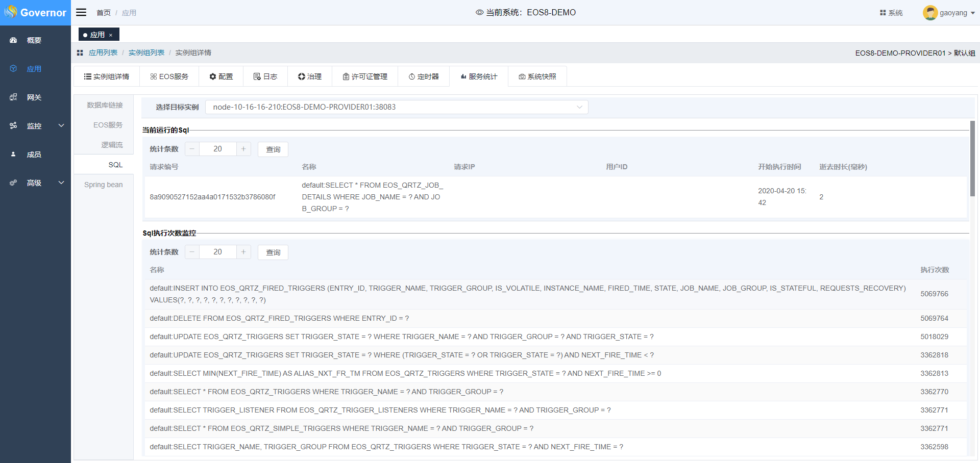Click the 系统 grid icon in header

883,13
